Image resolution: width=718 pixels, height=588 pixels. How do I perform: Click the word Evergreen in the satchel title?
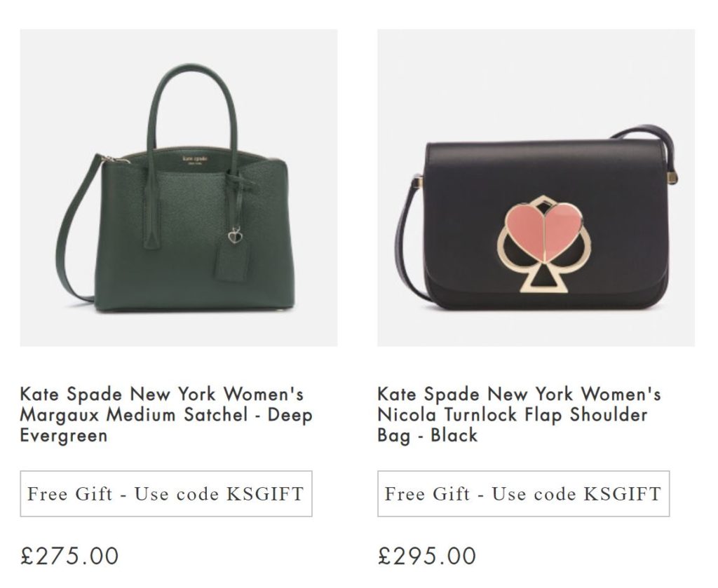click(x=64, y=435)
